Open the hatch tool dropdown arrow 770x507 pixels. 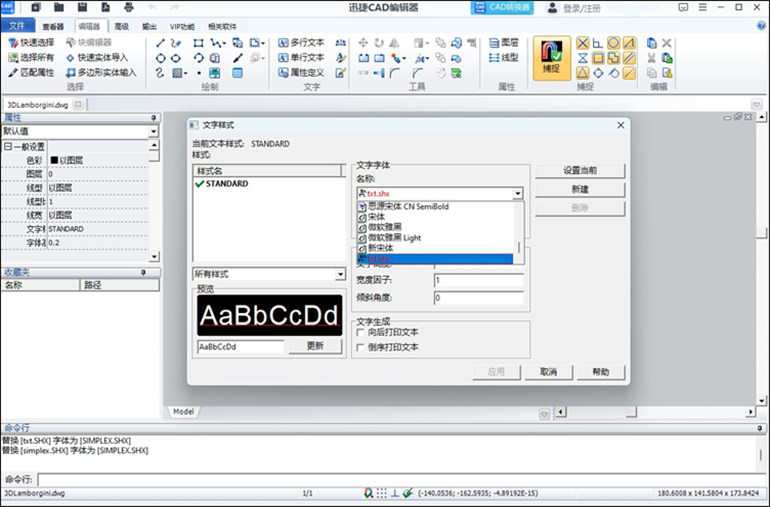coord(186,74)
